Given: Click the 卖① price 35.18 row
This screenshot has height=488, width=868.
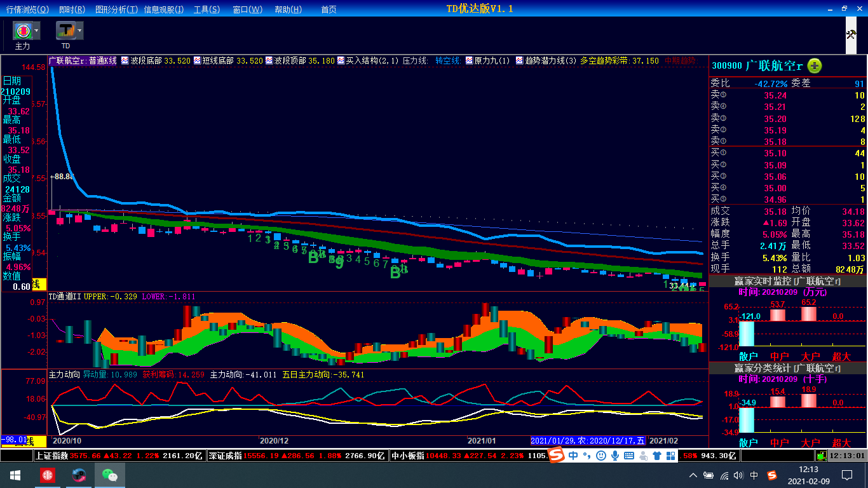Looking at the screenshot, I should coord(788,142).
